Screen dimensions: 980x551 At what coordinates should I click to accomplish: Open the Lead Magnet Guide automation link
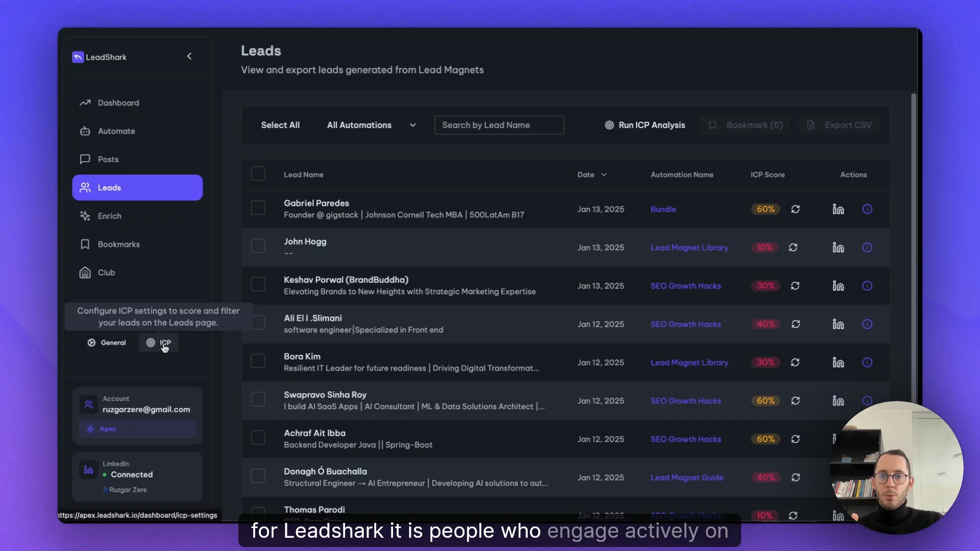coord(687,478)
